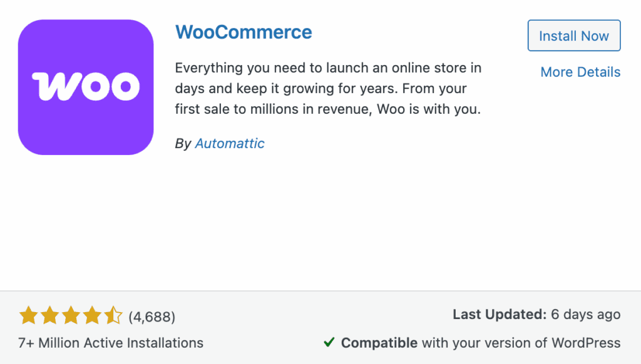Click the Last Updated: 6 days ago text

pyautogui.click(x=536, y=315)
